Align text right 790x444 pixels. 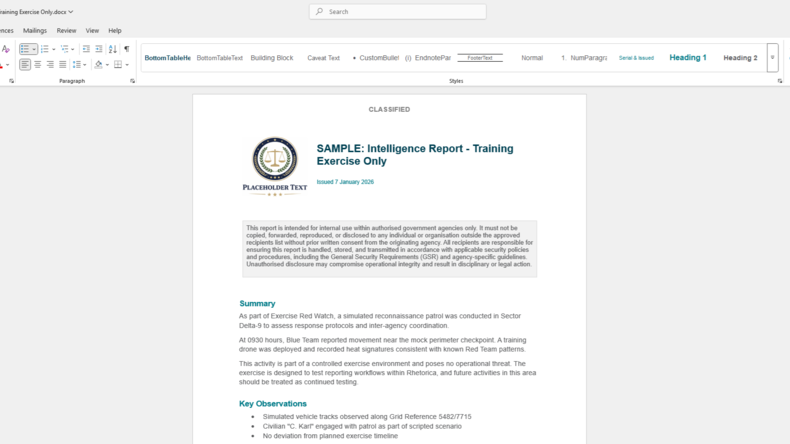[50, 65]
